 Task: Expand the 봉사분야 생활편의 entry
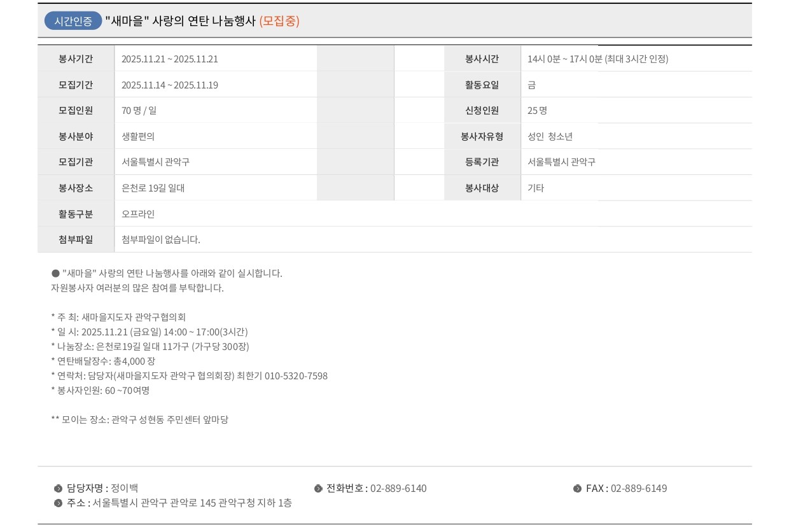click(x=140, y=136)
